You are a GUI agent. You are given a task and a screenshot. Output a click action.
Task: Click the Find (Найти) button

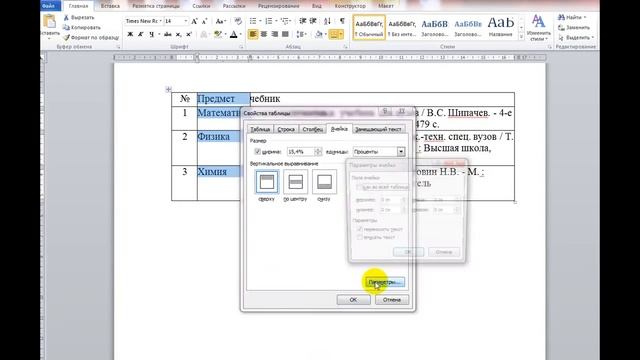570,18
